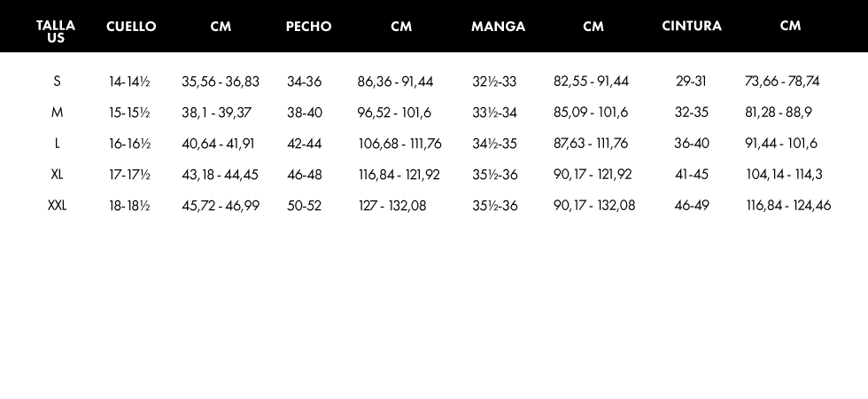Screen dimensions: 868x399
Task: Select waist measurement 29-31
Action: pos(691,82)
